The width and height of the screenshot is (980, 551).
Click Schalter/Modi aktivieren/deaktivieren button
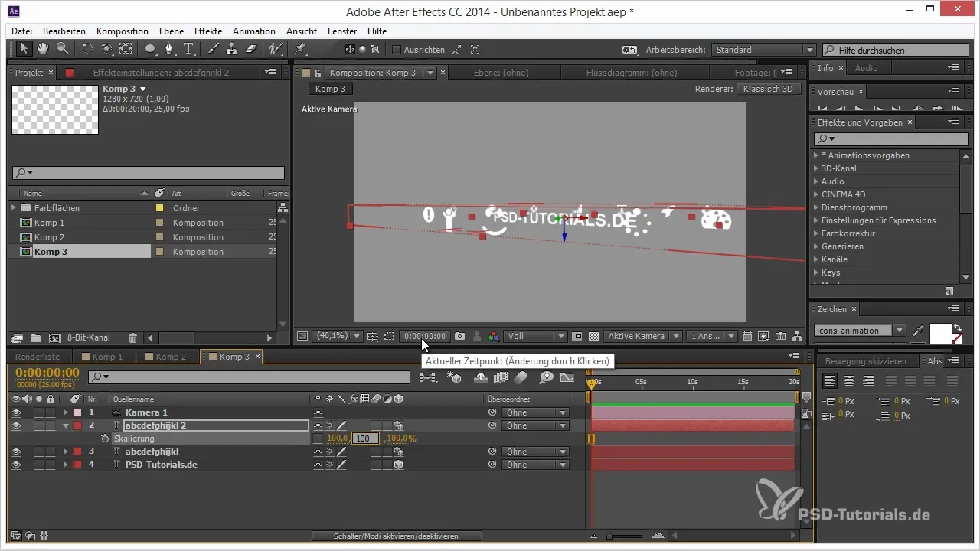pos(397,536)
